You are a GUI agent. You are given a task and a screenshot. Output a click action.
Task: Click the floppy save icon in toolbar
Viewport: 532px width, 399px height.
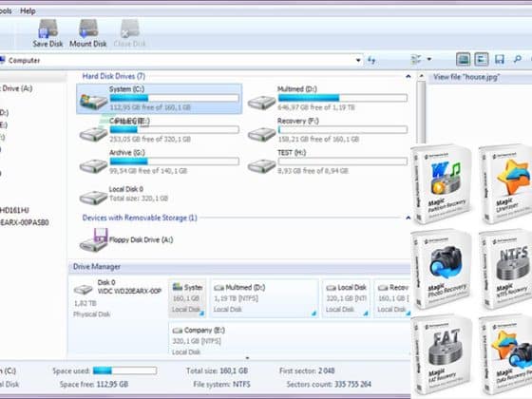point(499,60)
